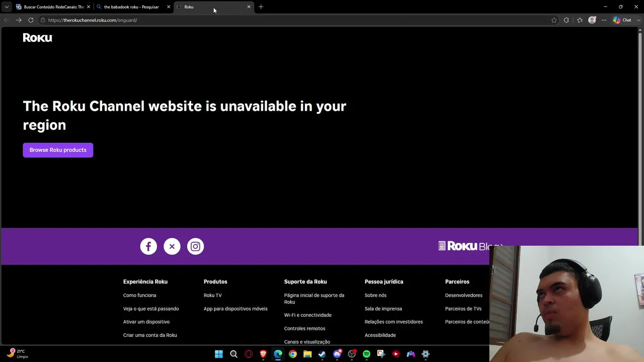The image size is (644, 362).
Task: Open Windows Settings gear on taskbar
Action: pos(426,354)
